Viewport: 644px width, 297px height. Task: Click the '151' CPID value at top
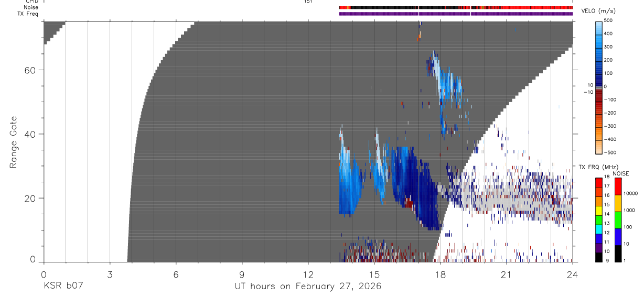pos(308,2)
